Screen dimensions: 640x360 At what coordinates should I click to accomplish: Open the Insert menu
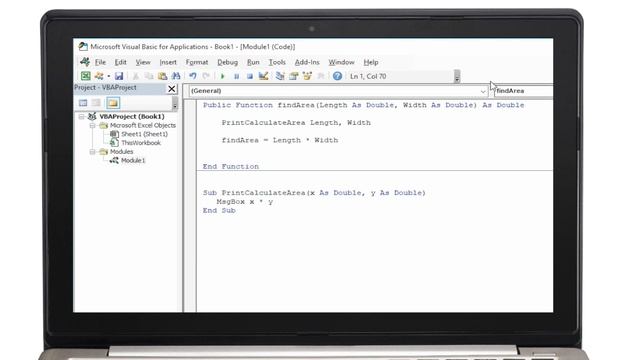168,62
